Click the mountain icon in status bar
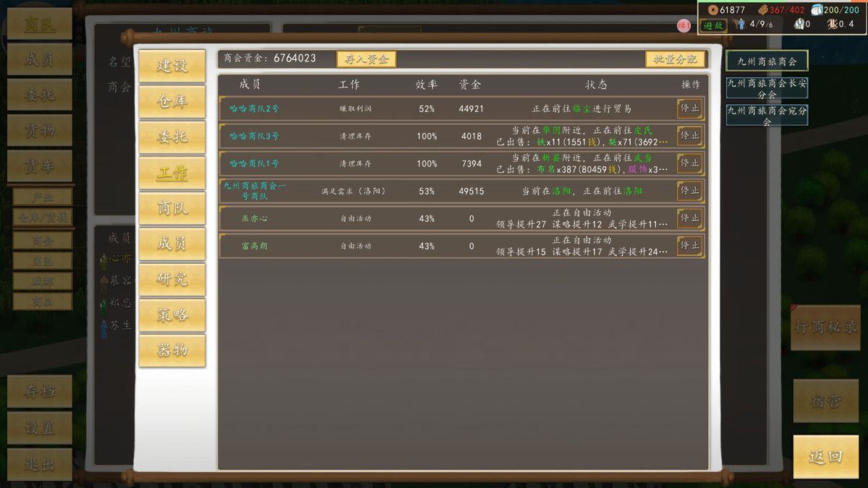Image resolution: width=868 pixels, height=488 pixels. (x=799, y=24)
